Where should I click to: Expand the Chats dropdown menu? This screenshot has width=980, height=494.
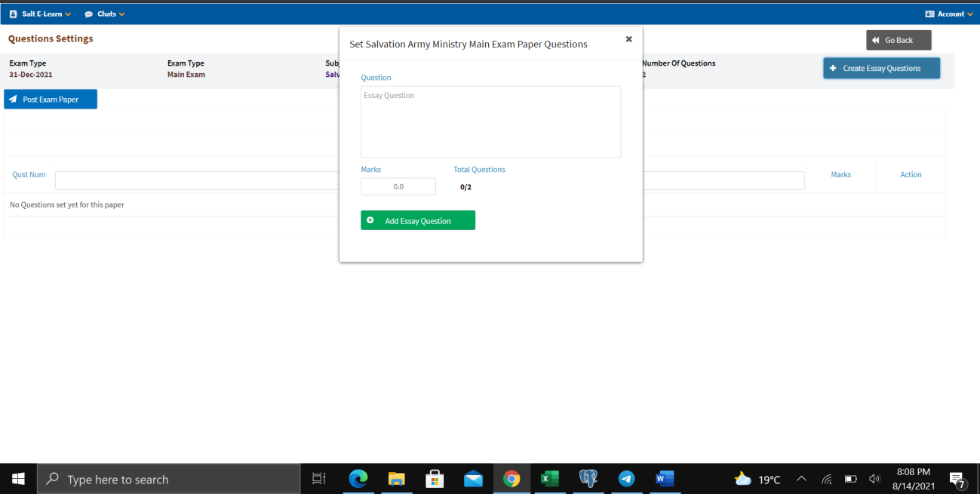point(105,14)
